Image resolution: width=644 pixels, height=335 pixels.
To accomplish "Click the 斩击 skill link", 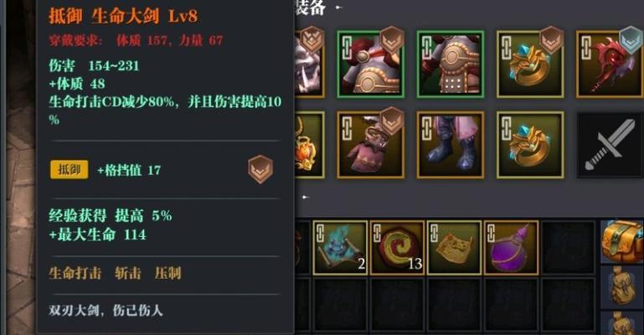I will 128,273.
